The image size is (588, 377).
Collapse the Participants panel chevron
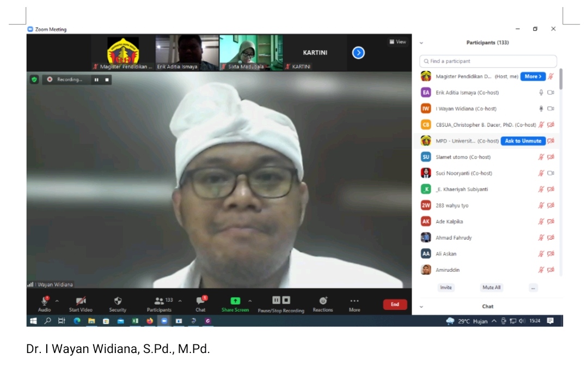421,43
